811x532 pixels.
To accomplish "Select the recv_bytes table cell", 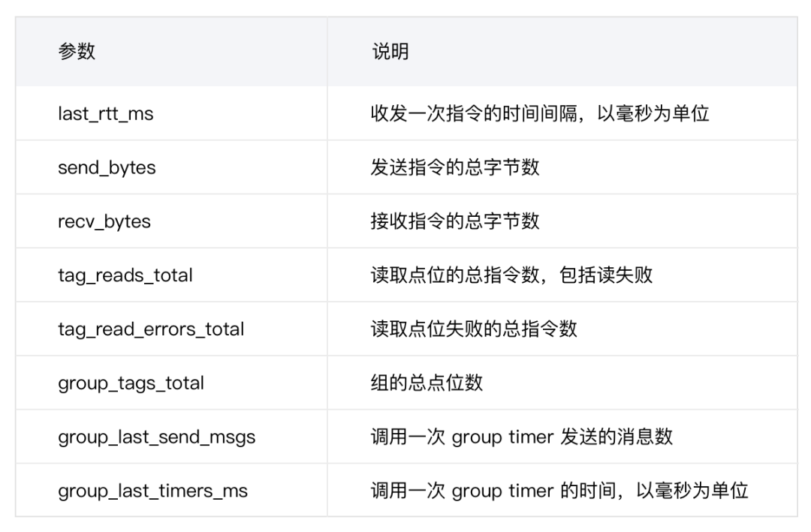I will (104, 221).
